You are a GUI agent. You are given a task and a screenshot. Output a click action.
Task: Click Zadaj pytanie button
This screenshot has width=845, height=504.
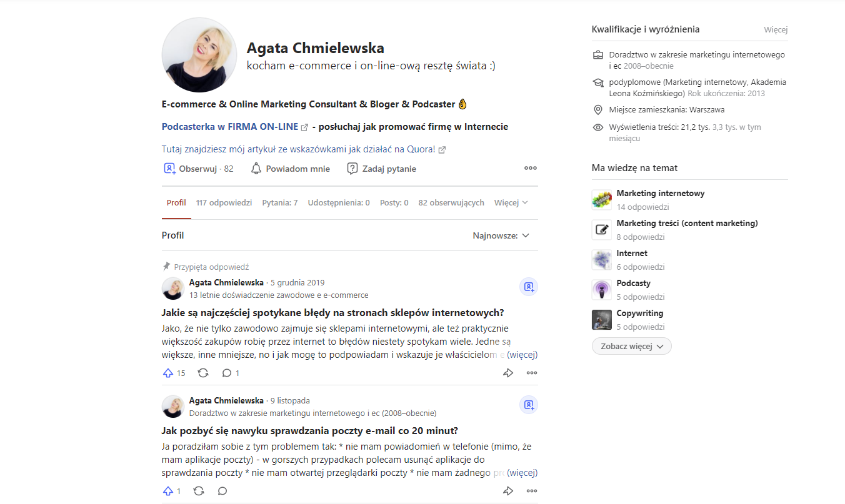point(381,169)
